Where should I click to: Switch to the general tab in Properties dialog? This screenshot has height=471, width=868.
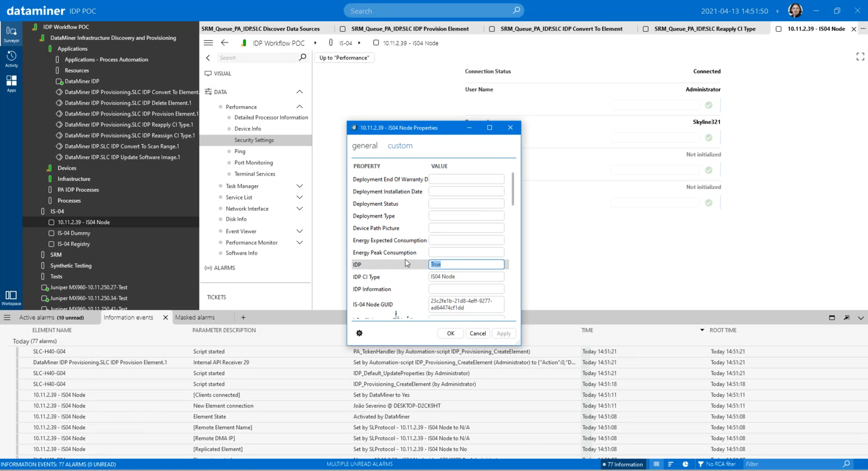tap(364, 146)
